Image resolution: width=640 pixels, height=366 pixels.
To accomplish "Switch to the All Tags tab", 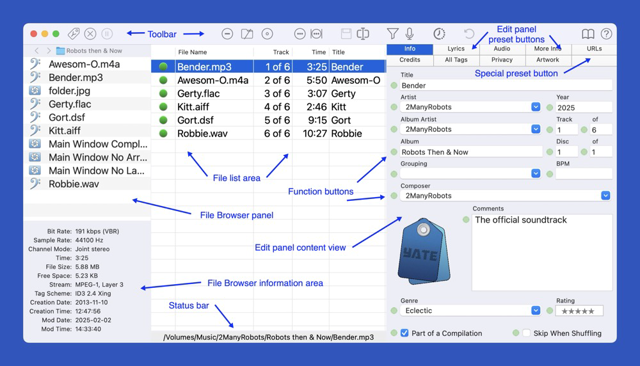I will click(x=456, y=60).
